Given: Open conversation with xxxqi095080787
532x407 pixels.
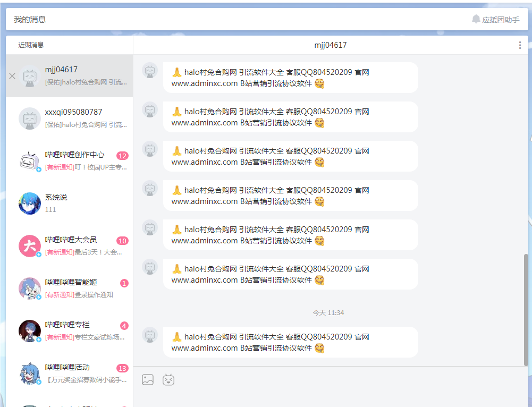Looking at the screenshot, I should click(x=69, y=118).
